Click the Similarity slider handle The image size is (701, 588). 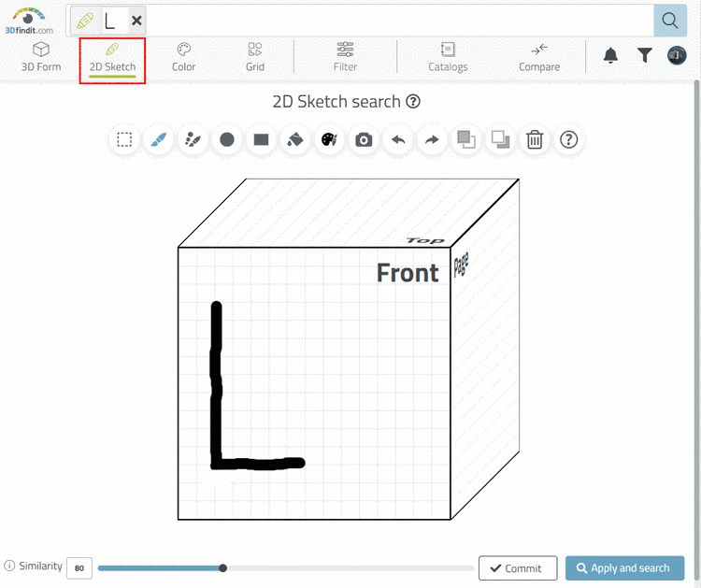(x=222, y=567)
